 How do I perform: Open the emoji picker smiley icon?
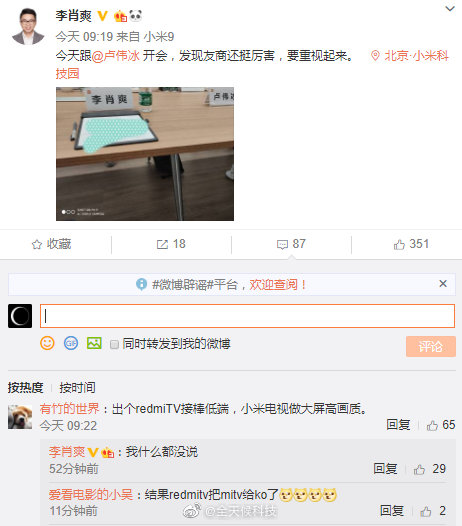[47, 343]
